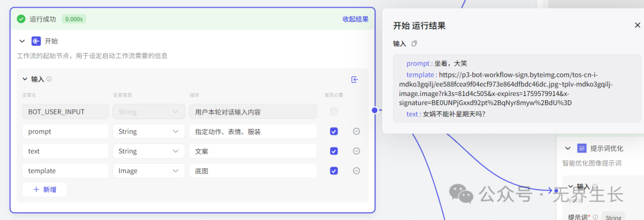Click the description field 指定动作、表情、服装

pos(253,131)
